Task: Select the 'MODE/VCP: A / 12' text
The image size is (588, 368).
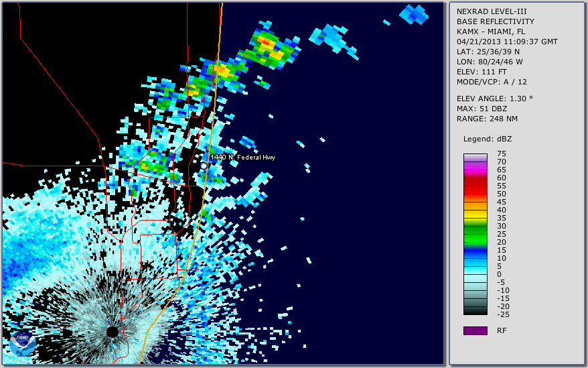Action: (492, 82)
